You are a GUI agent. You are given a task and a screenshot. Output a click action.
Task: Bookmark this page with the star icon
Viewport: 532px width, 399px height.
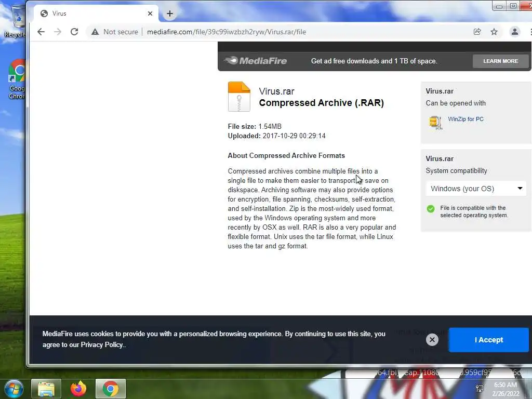point(494,32)
